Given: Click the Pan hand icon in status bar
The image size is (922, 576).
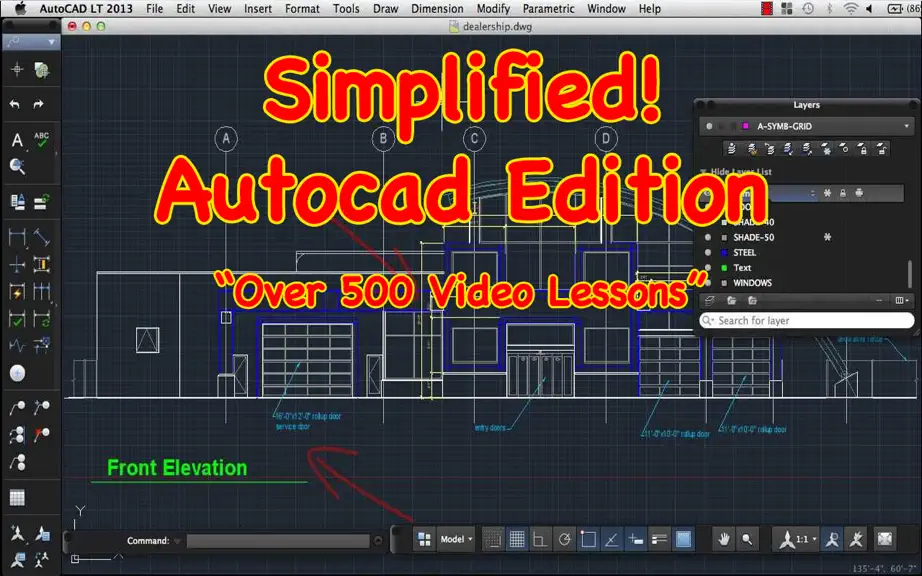Looking at the screenshot, I should [724, 539].
